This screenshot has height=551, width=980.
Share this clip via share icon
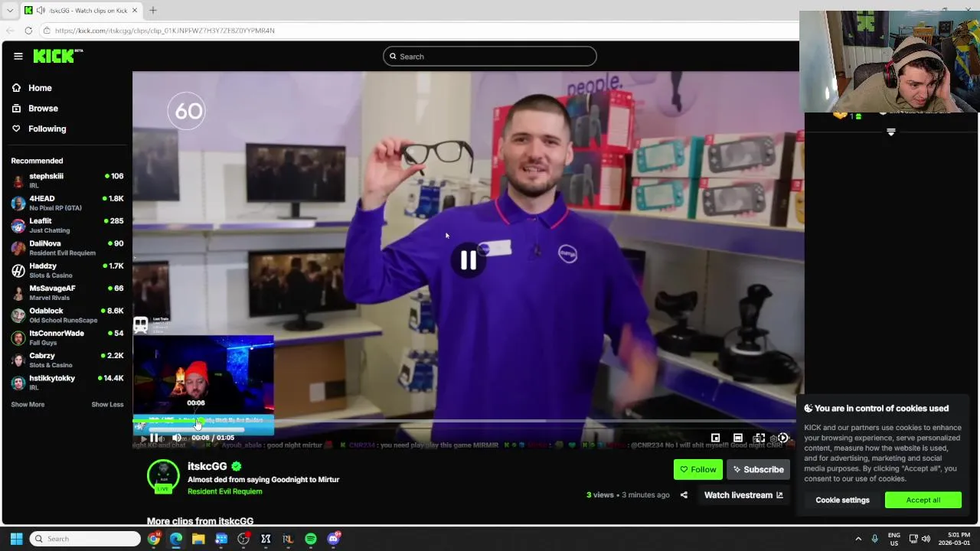pos(684,495)
